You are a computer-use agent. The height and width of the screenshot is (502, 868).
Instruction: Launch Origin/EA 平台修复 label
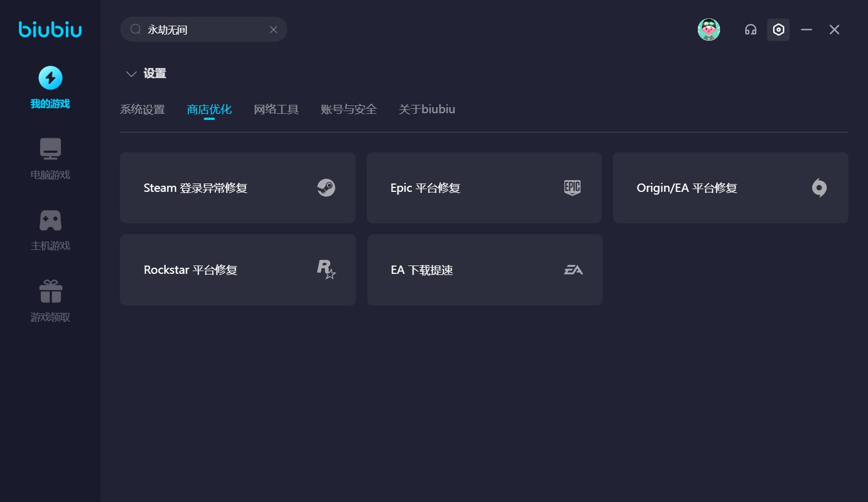click(x=687, y=188)
